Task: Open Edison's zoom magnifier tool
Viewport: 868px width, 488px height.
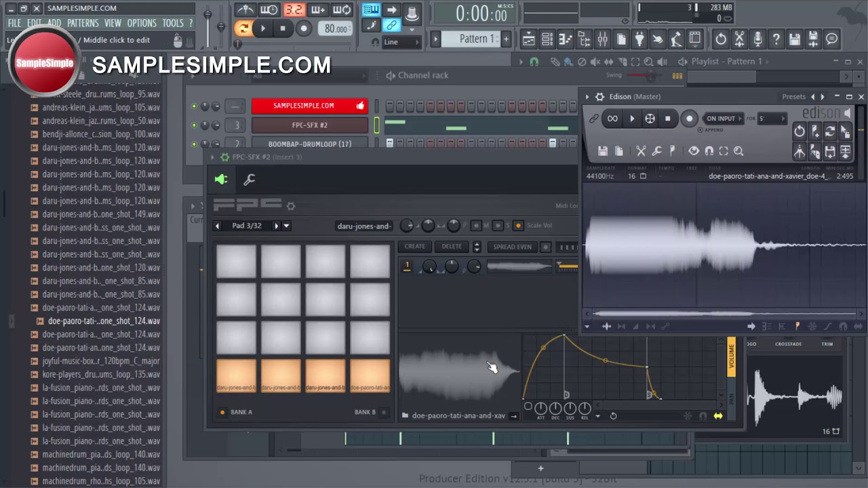Action: [738, 150]
